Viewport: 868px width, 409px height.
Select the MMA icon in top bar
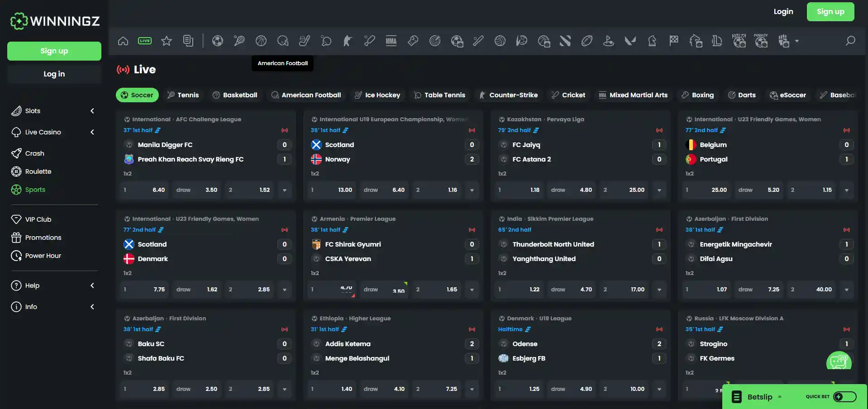391,41
